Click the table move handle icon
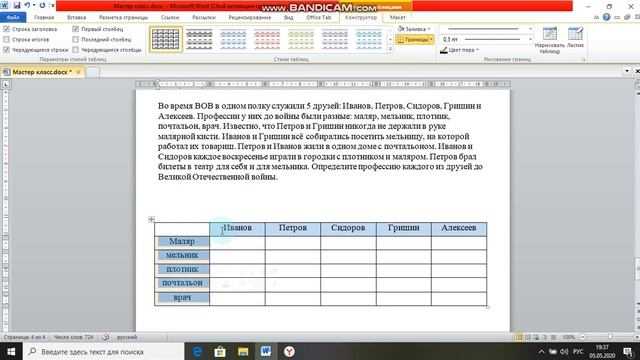 151,219
